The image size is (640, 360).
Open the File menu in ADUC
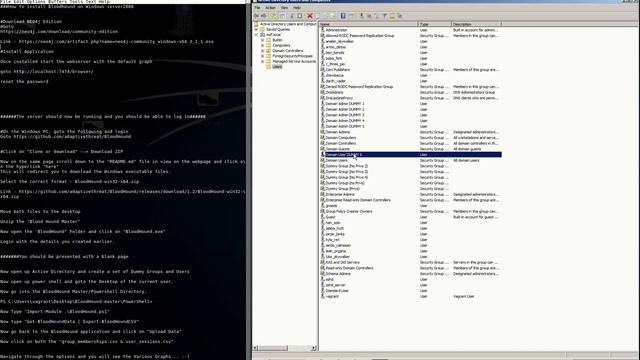[258, 8]
